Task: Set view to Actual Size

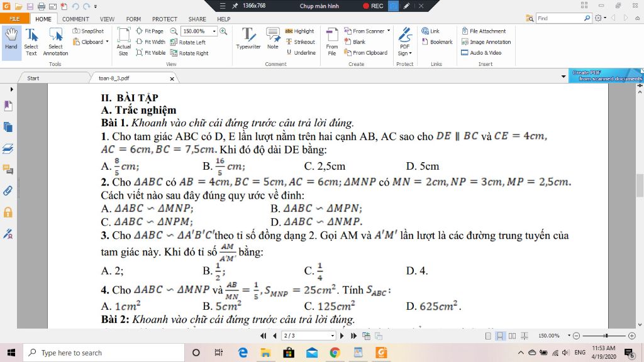Action: tap(124, 42)
